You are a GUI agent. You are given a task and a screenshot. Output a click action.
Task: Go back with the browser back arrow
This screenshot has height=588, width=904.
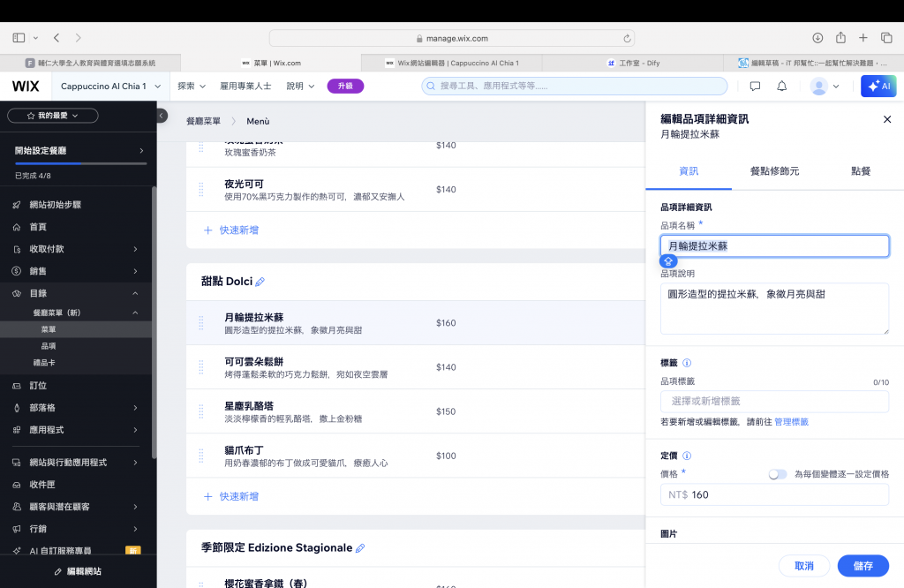pyautogui.click(x=56, y=38)
